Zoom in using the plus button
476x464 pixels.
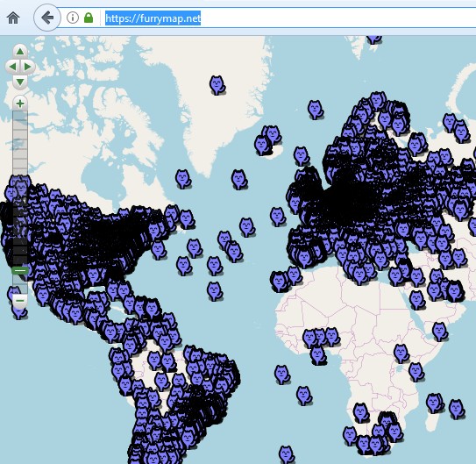(20, 104)
